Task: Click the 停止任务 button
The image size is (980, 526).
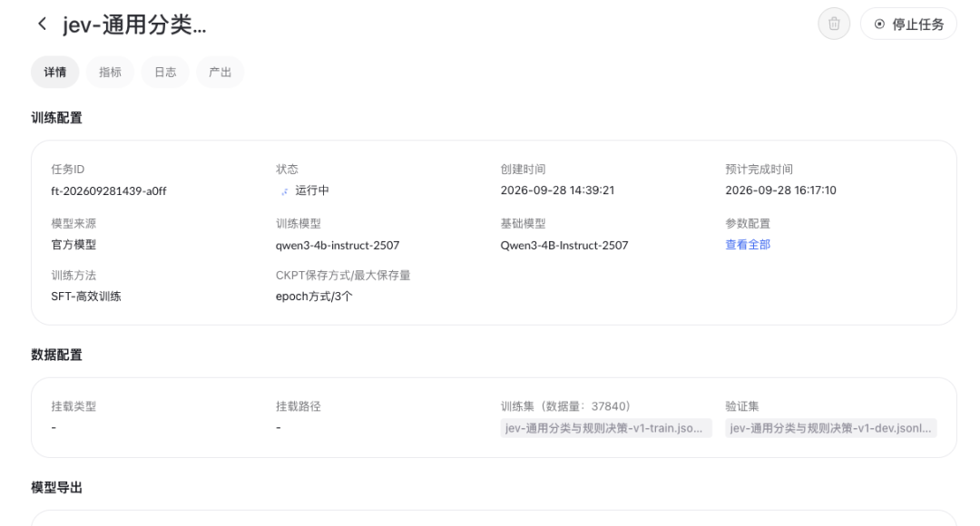Action: pyautogui.click(x=908, y=24)
